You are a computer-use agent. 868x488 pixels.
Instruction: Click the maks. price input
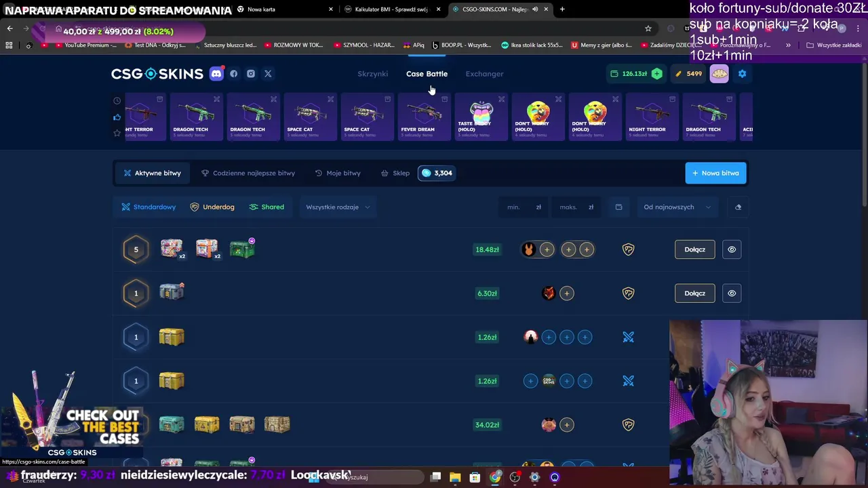point(576,207)
